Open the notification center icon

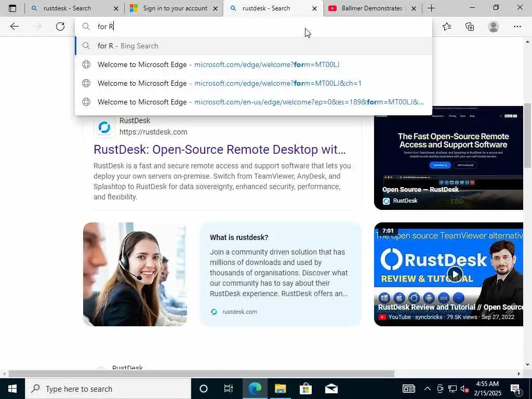pos(516,389)
